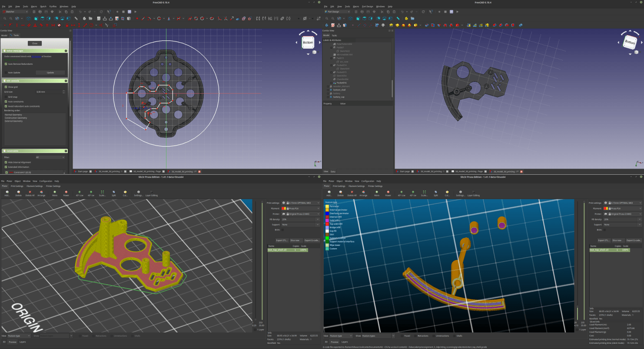Select the polyline tool in Sketcher toolbar
Image resolution: width=644 pixels, height=349 pixels.
tap(190, 19)
